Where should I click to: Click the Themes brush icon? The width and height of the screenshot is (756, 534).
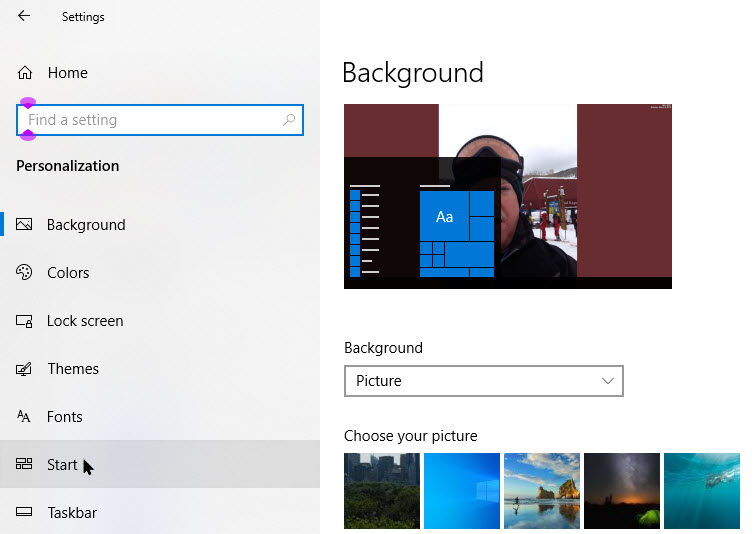[x=25, y=369]
